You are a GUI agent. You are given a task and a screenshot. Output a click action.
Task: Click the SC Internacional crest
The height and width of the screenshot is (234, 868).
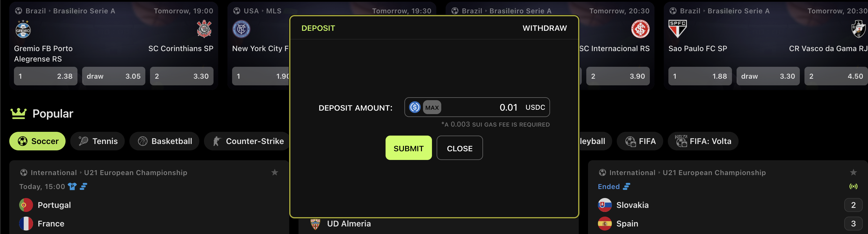pyautogui.click(x=640, y=29)
